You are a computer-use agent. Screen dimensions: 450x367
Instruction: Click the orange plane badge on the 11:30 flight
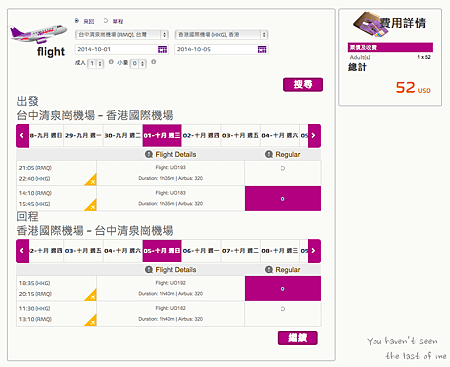point(91,321)
